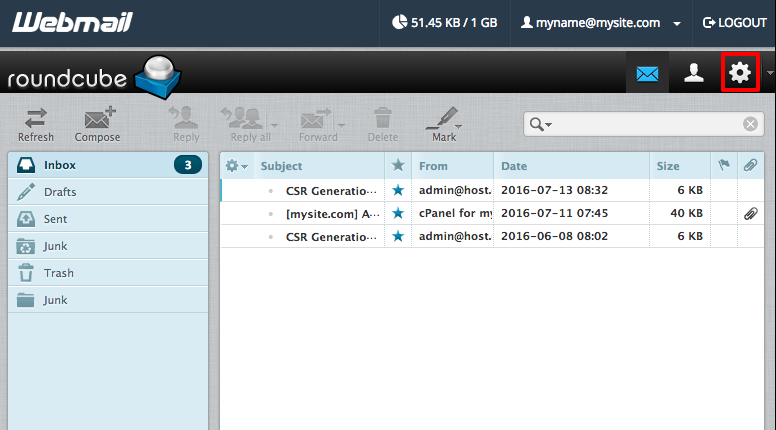Click the roundcube logo
Viewport: 776px width, 430px height.
(x=90, y=78)
